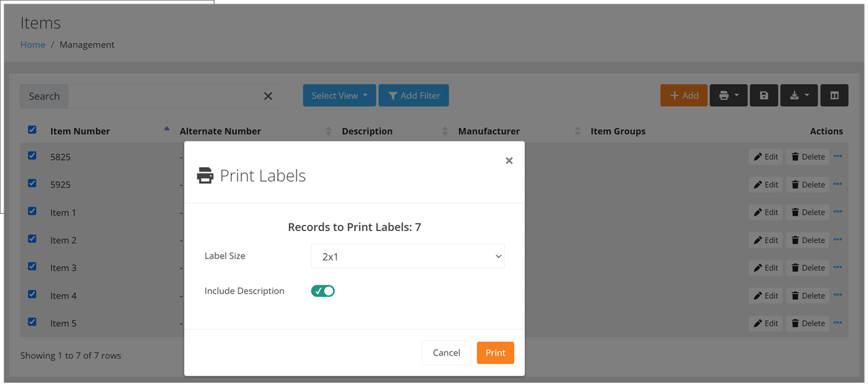Sort by the Description column

[x=367, y=131]
